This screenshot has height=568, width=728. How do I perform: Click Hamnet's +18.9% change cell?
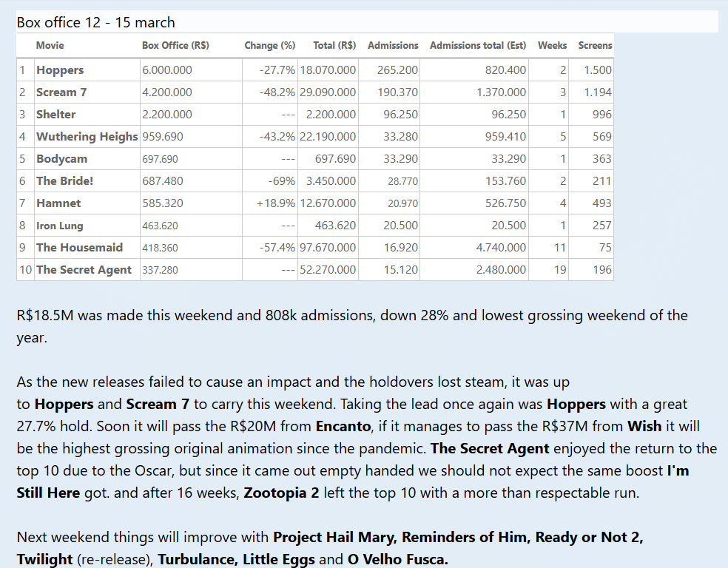(x=275, y=203)
